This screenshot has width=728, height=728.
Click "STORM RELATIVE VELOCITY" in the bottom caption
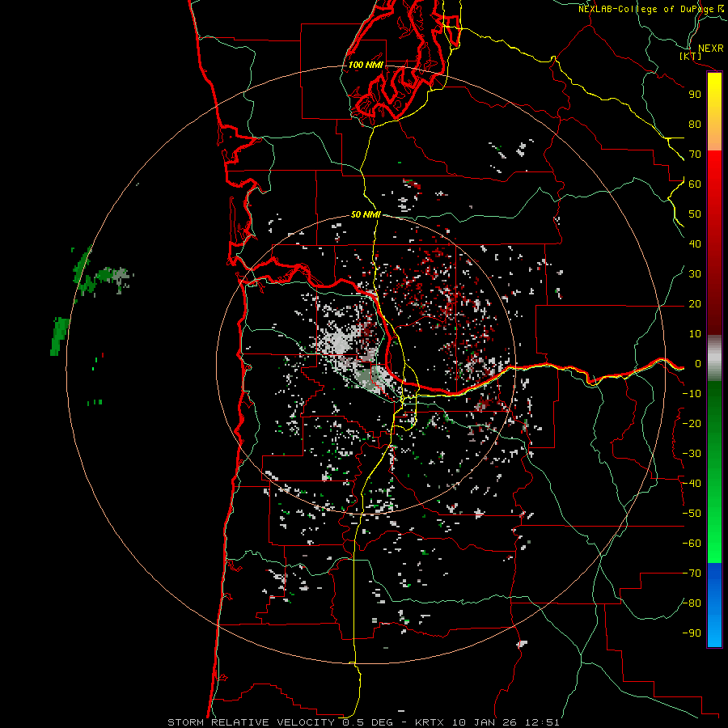[252, 722]
